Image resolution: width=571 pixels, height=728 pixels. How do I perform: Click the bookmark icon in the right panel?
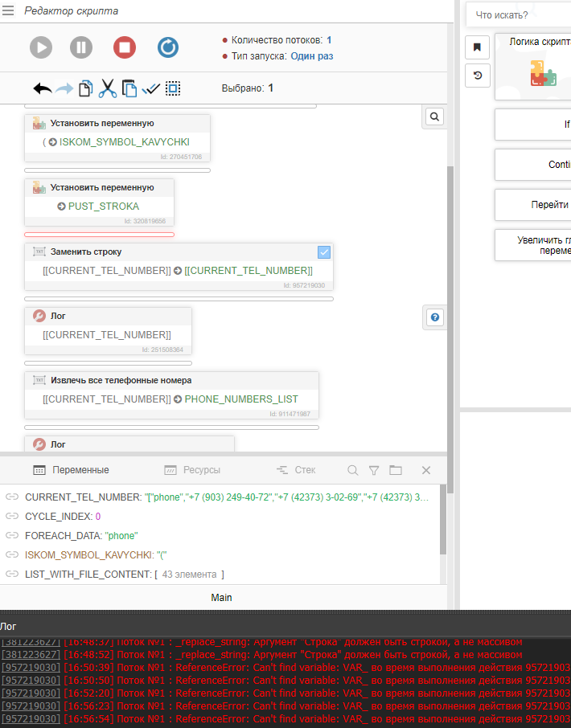(x=477, y=47)
